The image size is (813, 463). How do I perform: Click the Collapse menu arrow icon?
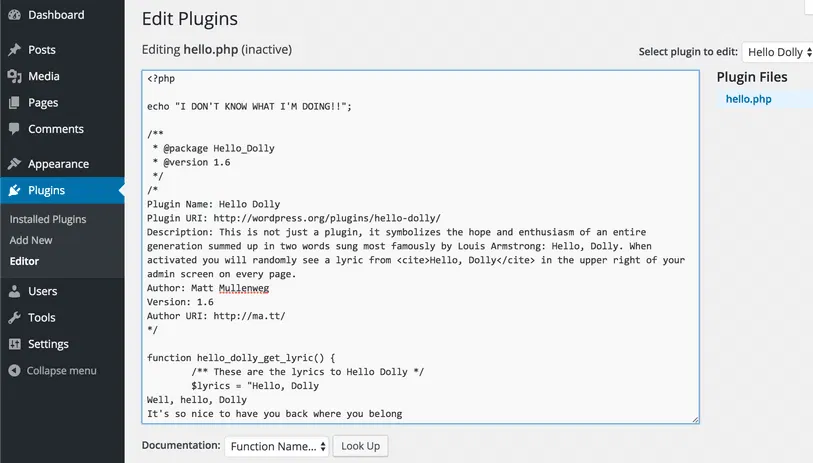click(15, 371)
